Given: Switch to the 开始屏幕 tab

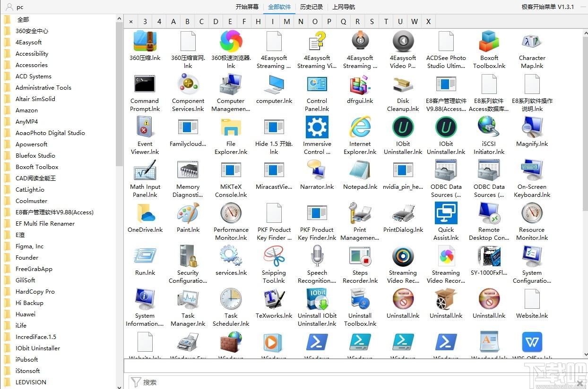Looking at the screenshot, I should point(247,7).
